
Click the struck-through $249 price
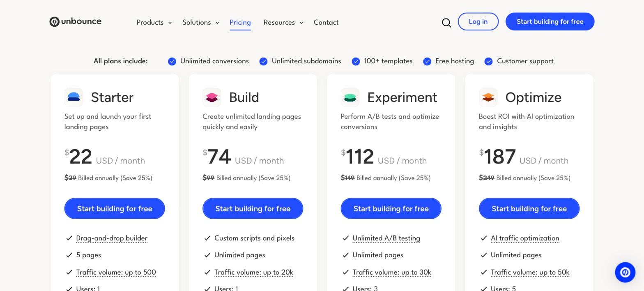click(487, 178)
